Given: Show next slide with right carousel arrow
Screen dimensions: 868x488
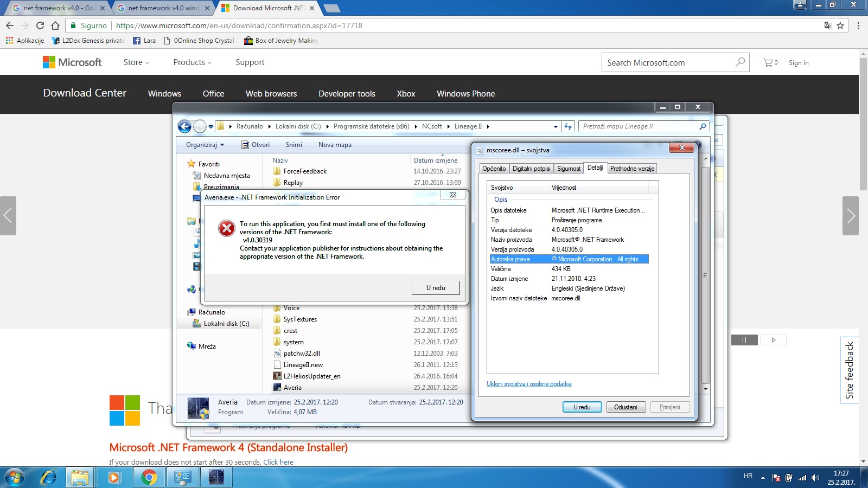Looking at the screenshot, I should point(851,215).
